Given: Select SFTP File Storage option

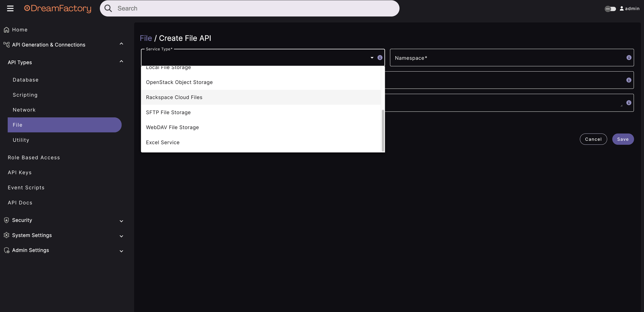Looking at the screenshot, I should click(x=261, y=112).
